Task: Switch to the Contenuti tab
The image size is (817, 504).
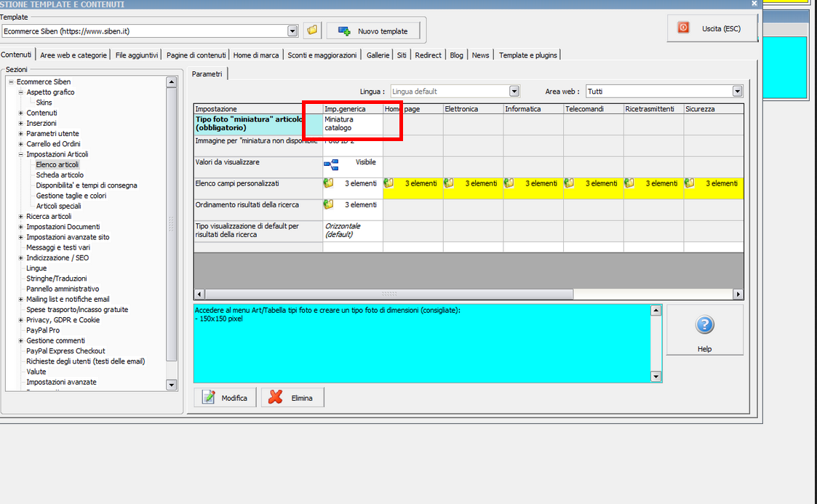Action: [16, 55]
